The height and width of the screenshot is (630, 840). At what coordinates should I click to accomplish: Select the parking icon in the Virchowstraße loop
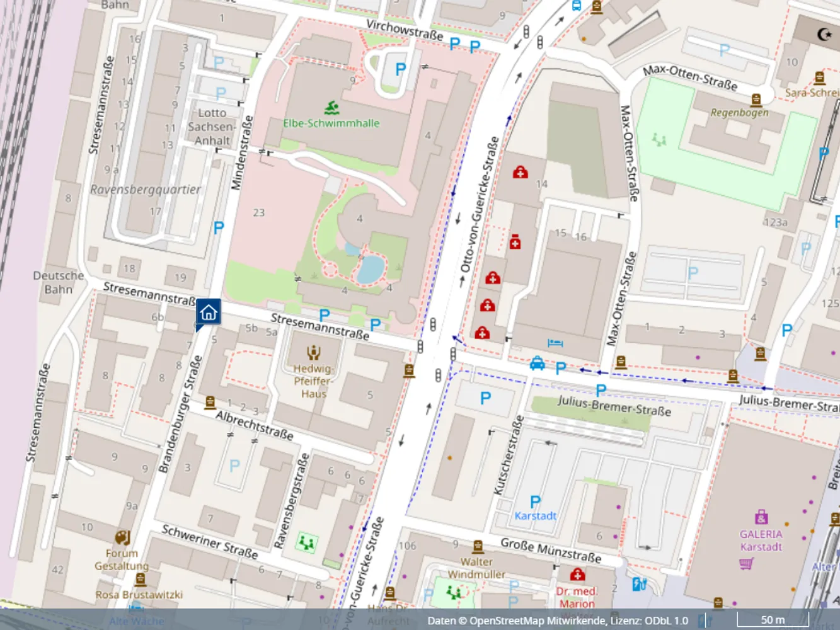click(x=400, y=69)
